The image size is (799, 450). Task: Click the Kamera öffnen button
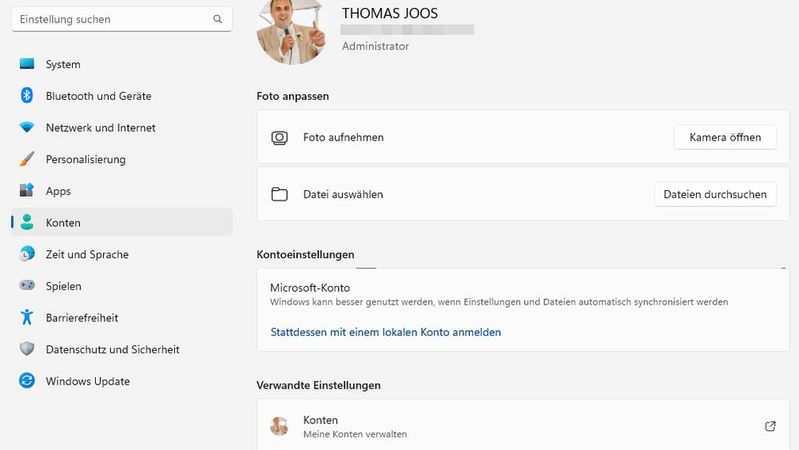click(x=725, y=137)
